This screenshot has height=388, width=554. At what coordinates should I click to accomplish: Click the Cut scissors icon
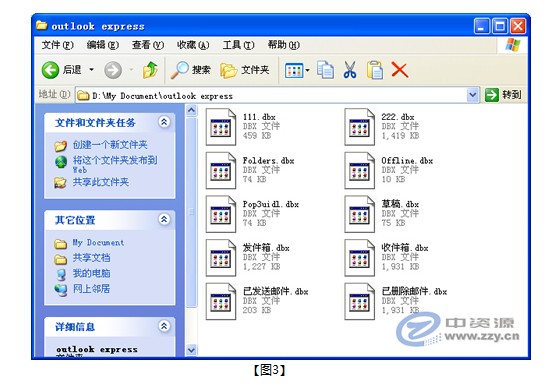(350, 70)
